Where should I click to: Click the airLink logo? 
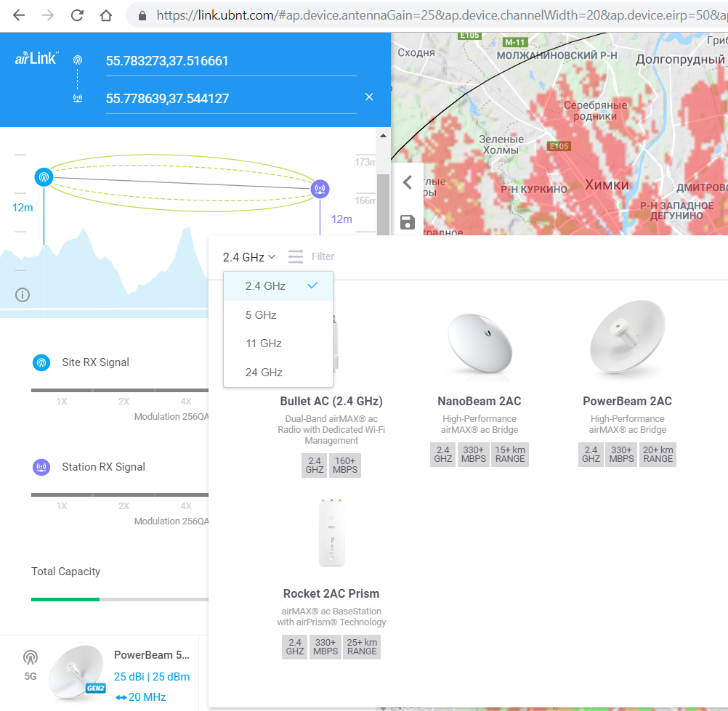click(x=36, y=59)
